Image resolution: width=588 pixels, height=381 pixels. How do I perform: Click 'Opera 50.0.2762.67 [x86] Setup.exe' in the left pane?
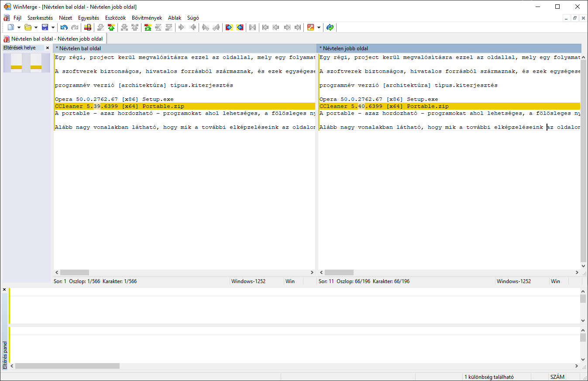click(x=114, y=99)
